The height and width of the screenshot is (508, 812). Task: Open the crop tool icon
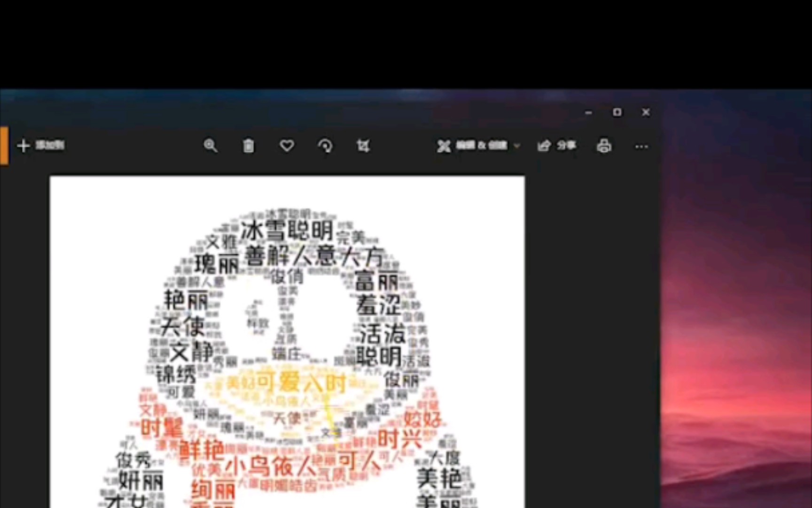363,146
